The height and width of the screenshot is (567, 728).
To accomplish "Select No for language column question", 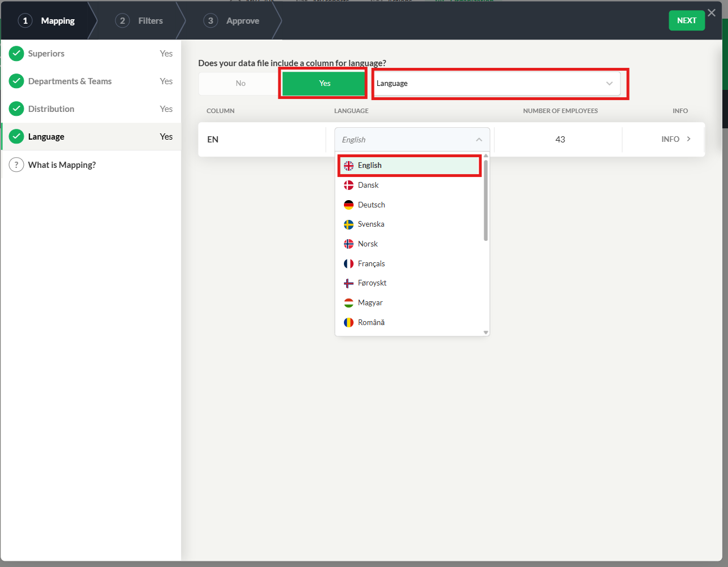I will click(x=240, y=83).
